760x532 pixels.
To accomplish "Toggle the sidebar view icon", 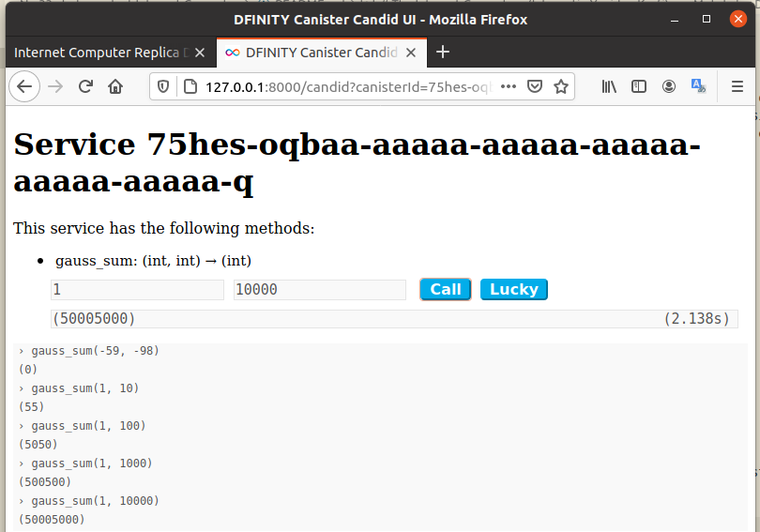I will (x=639, y=86).
